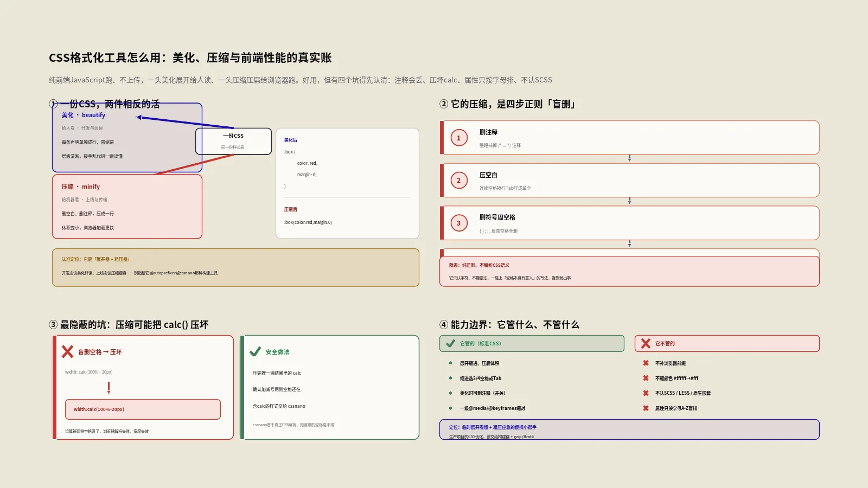This screenshot has width=868, height=488.
Task: Click the text 给人看 · 开发与阅读
Action: point(82,128)
